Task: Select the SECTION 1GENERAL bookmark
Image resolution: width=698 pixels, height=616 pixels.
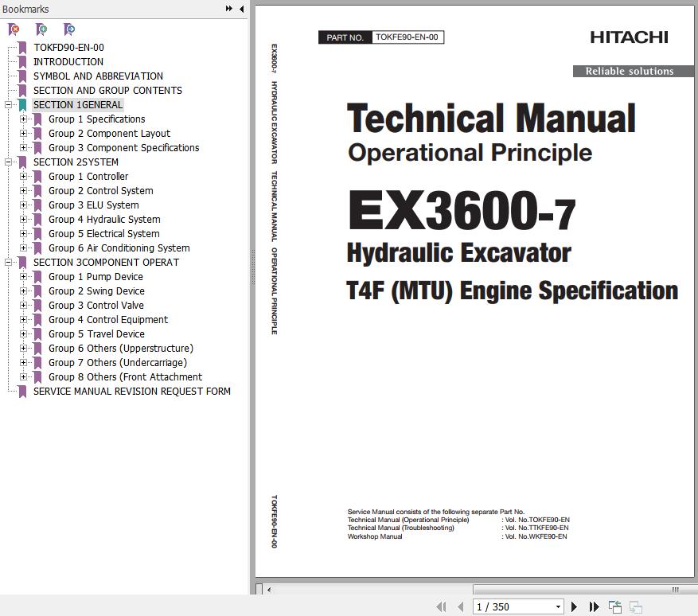Action: (x=78, y=105)
